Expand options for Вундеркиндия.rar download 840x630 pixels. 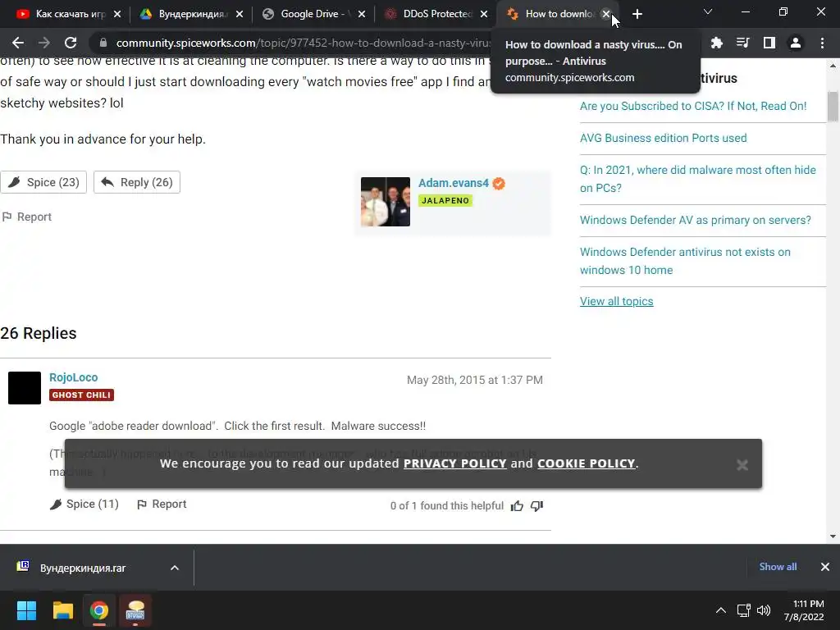(175, 568)
